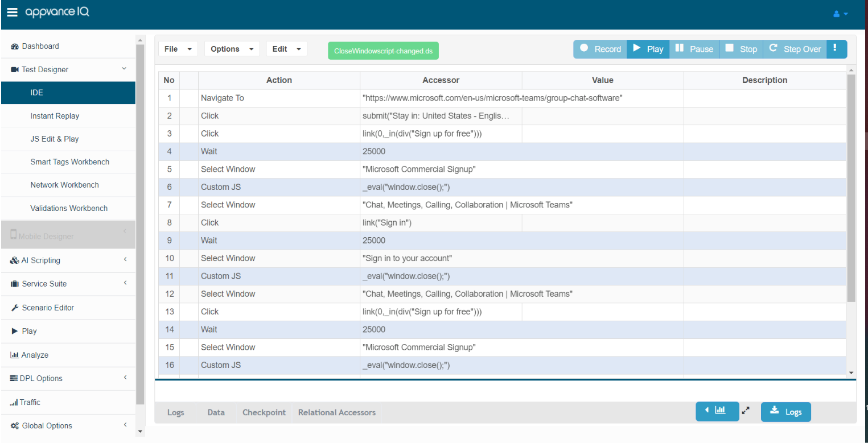This screenshot has height=443, width=868.
Task: Run the script with the toolbar Play button
Action: (x=648, y=49)
